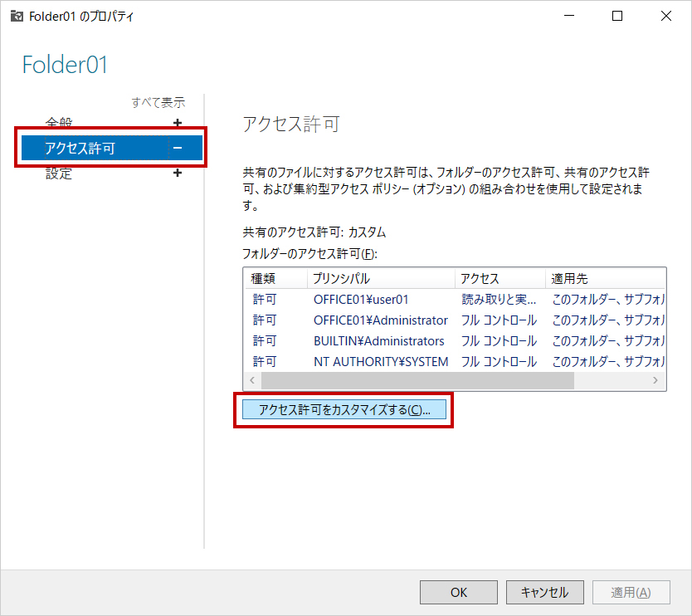Click the Folder01 properties title bar icon
This screenshot has width=692, height=616.
tap(16, 16)
